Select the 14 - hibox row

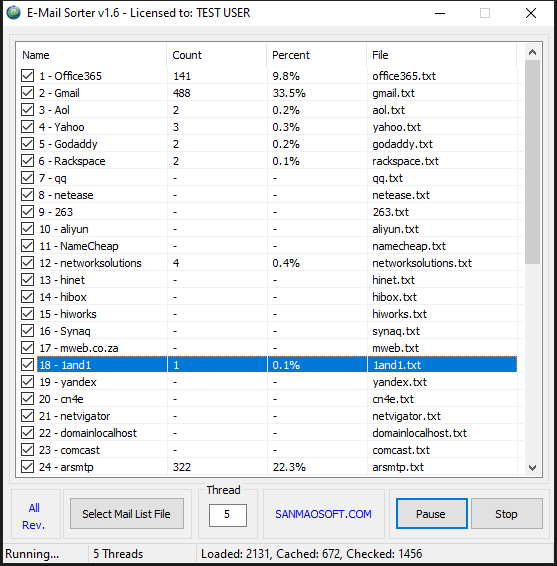[267, 297]
